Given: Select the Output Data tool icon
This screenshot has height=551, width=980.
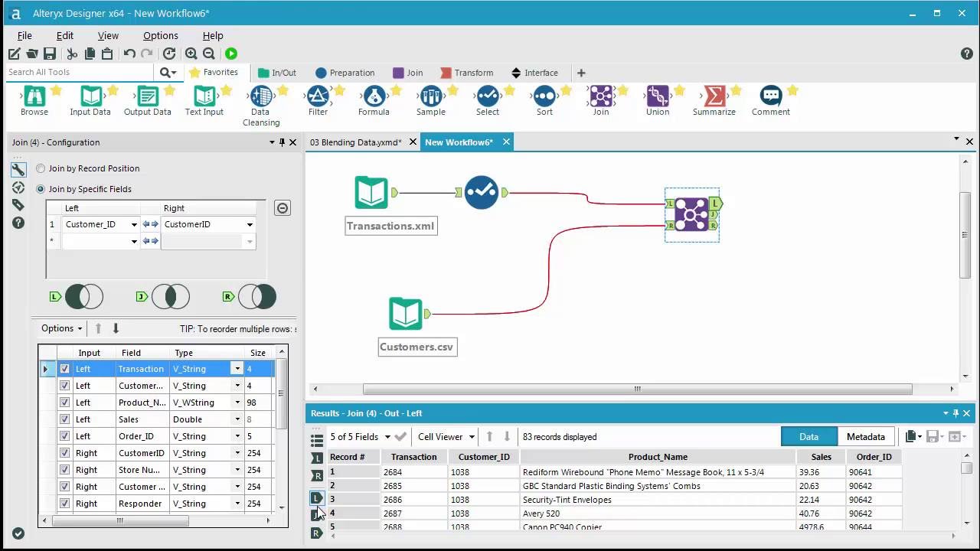Looking at the screenshot, I should click(148, 96).
